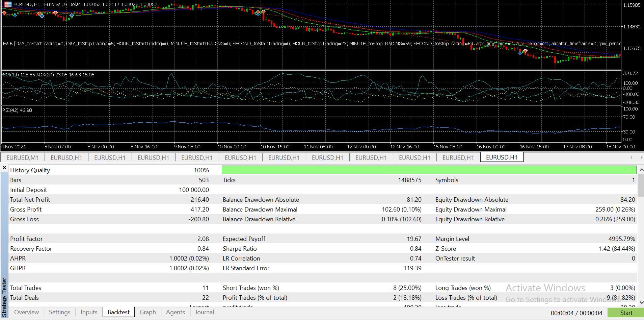Open the Agents tab
Image resolution: width=644 pixels, height=320 pixels.
pyautogui.click(x=175, y=312)
